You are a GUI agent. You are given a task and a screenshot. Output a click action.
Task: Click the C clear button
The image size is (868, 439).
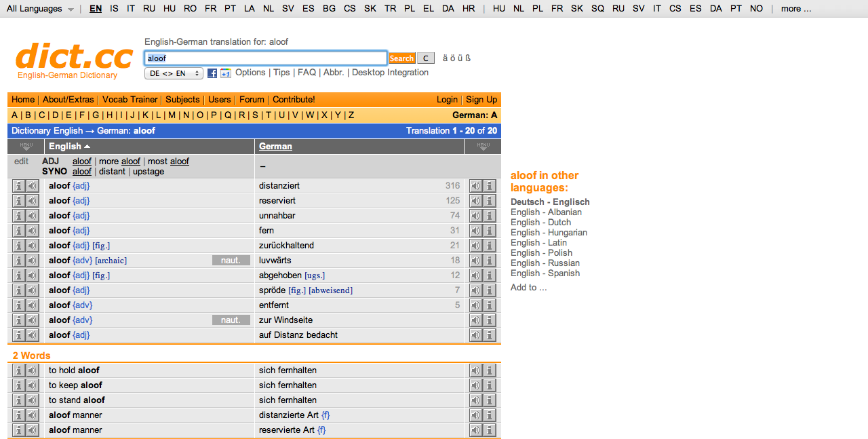425,58
